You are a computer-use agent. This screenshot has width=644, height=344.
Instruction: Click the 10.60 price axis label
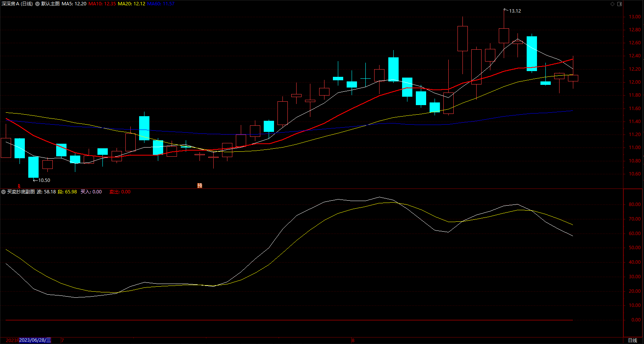pyautogui.click(x=635, y=174)
